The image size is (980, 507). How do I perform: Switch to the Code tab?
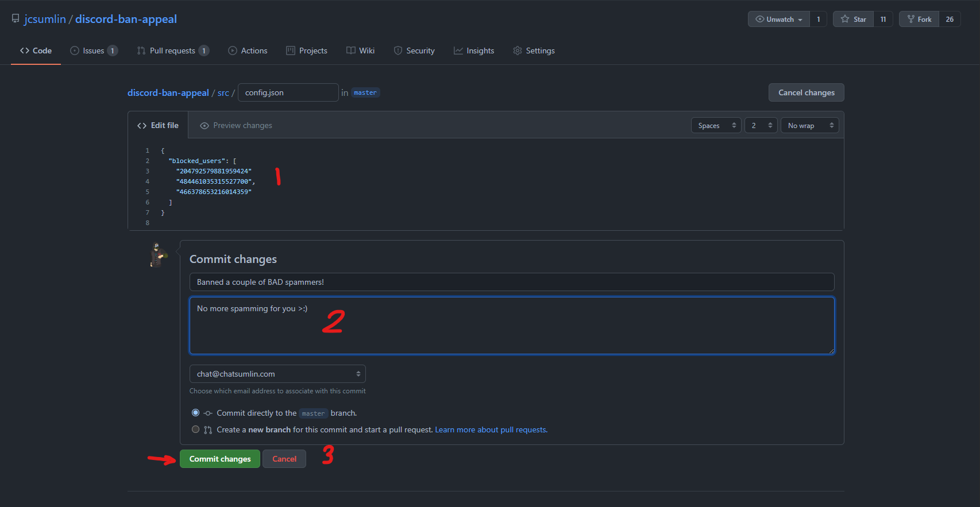click(x=36, y=51)
